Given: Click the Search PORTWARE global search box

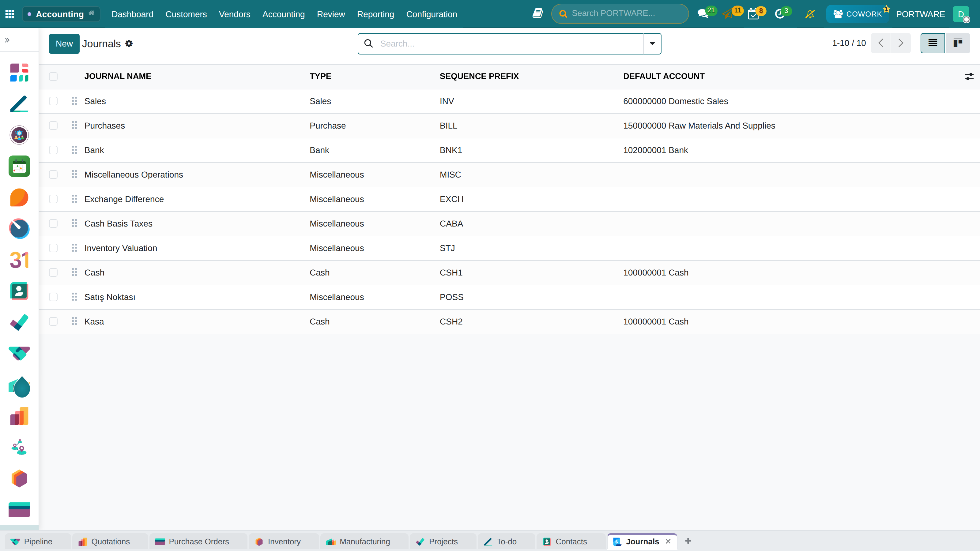Looking at the screenshot, I should [620, 14].
